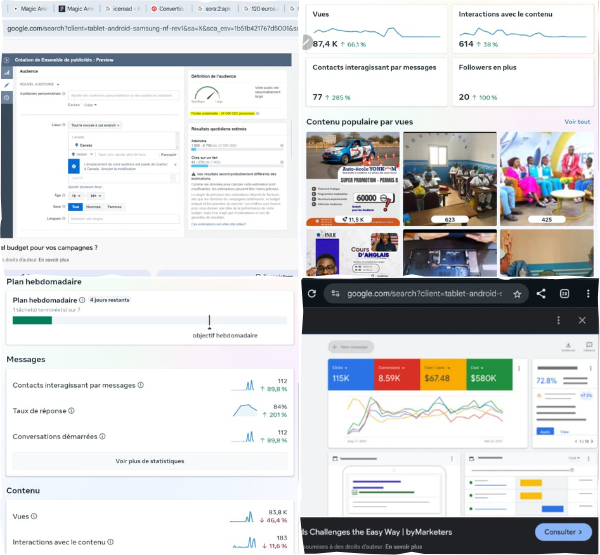This screenshot has height=555, width=600.
Task: Select the Hommes gender option
Action: 92,206
